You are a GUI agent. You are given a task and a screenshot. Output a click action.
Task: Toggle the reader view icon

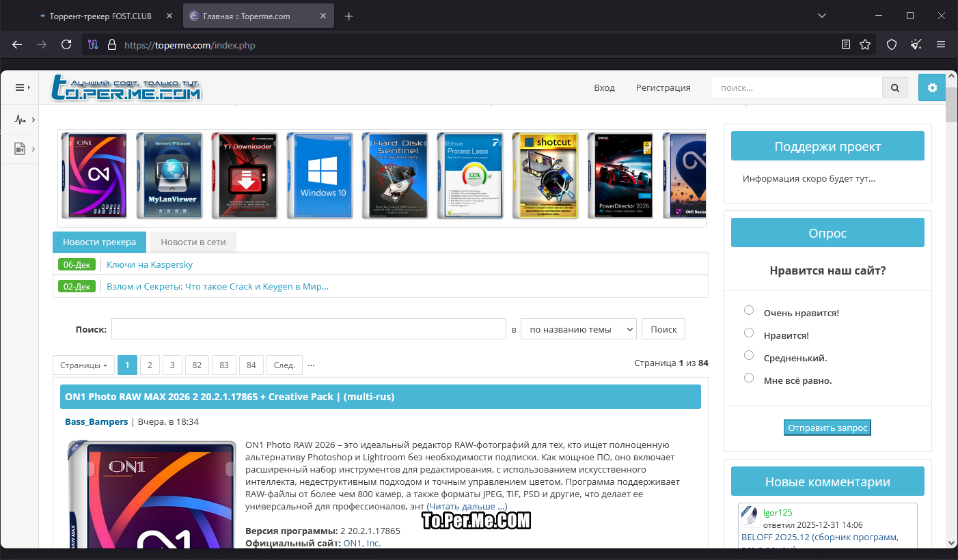pyautogui.click(x=846, y=44)
